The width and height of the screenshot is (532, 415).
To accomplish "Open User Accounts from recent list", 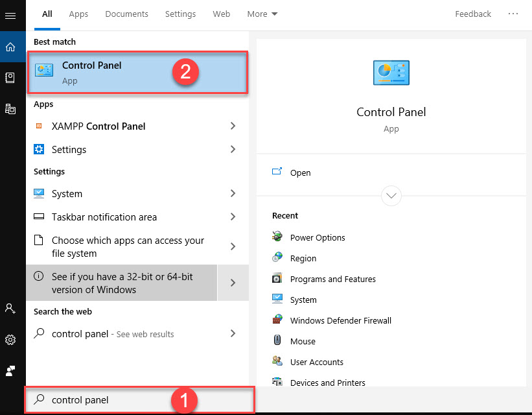I will [317, 362].
